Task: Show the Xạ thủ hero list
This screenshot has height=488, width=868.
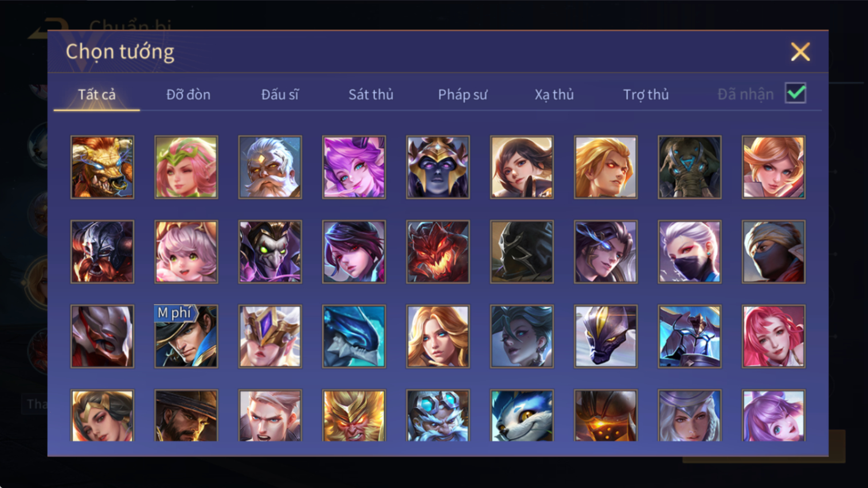Action: 554,95
